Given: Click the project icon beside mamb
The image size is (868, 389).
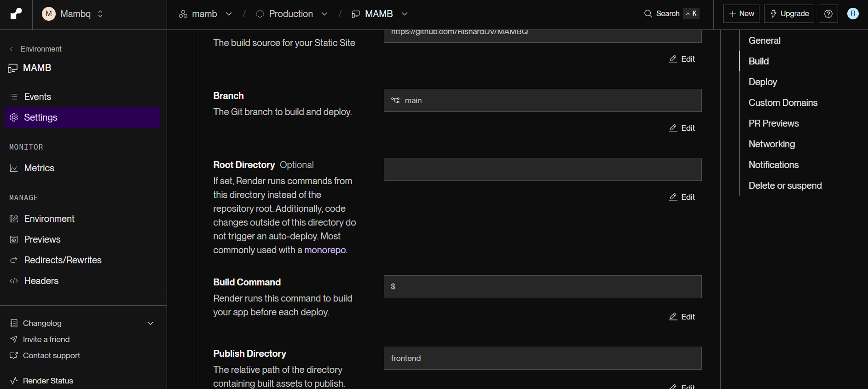Looking at the screenshot, I should (x=183, y=14).
